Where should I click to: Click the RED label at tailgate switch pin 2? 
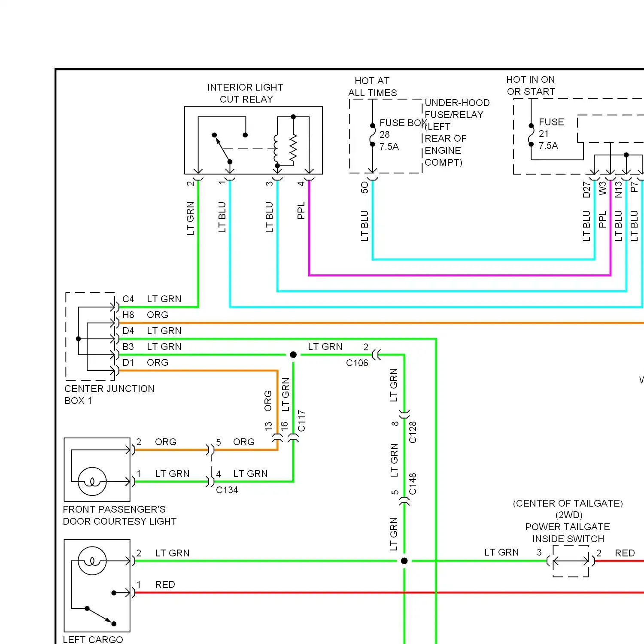(x=625, y=553)
